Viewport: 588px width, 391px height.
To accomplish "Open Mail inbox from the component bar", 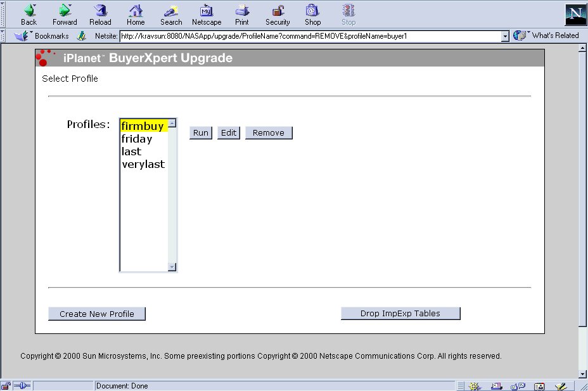I will 497,386.
